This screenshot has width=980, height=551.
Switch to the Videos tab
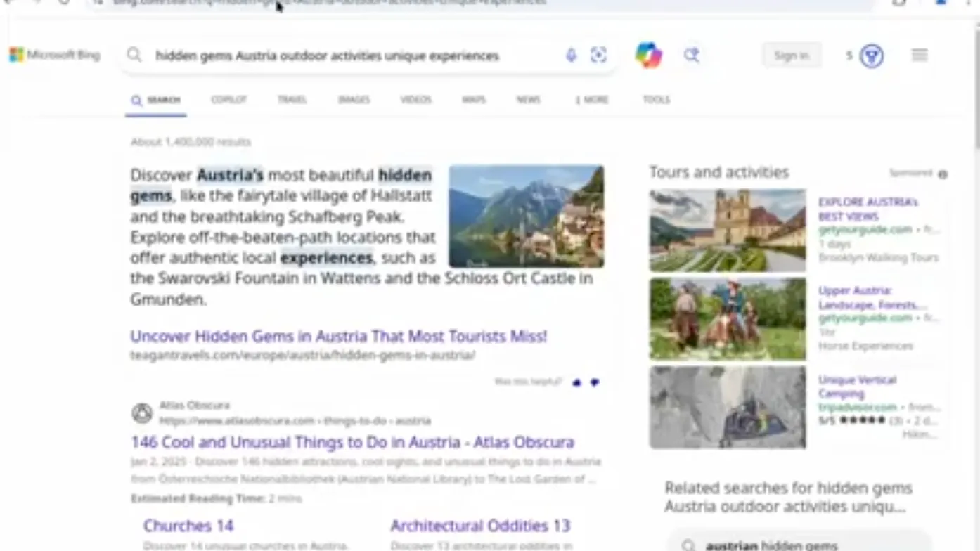[x=415, y=100]
